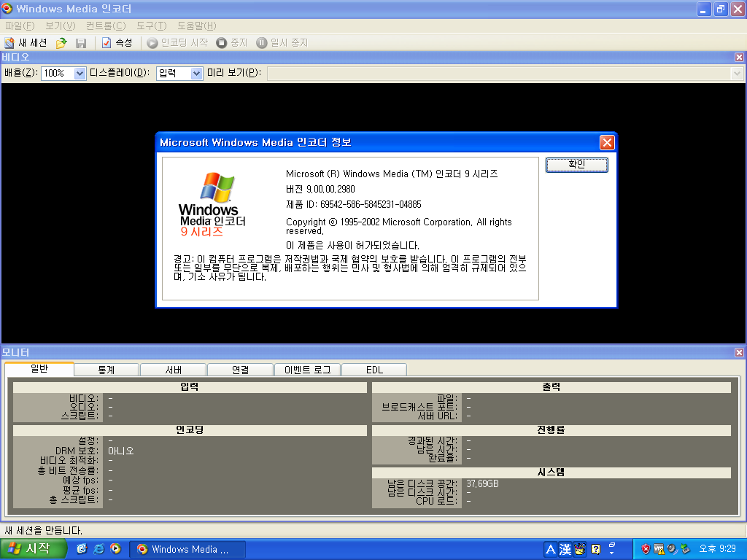Click the Windows Media 인코더 logo in dialog

click(212, 205)
